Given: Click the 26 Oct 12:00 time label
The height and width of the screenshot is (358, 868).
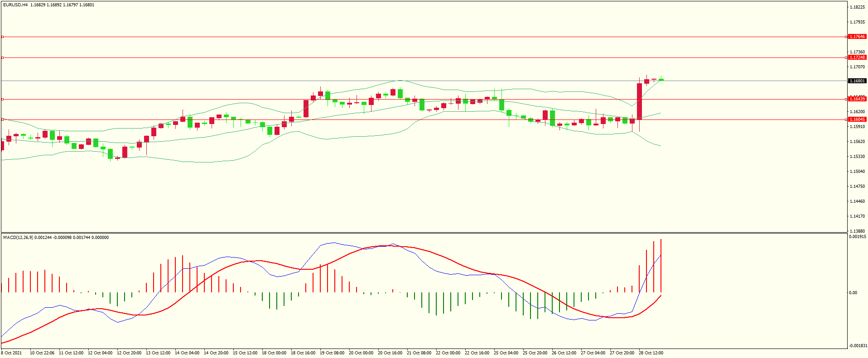Looking at the screenshot, I should (564, 353).
